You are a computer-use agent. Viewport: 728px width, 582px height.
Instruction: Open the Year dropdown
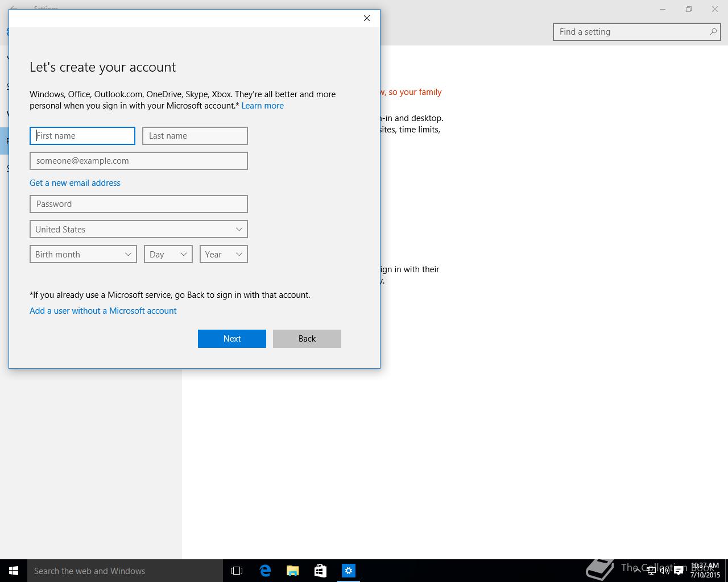pos(224,254)
